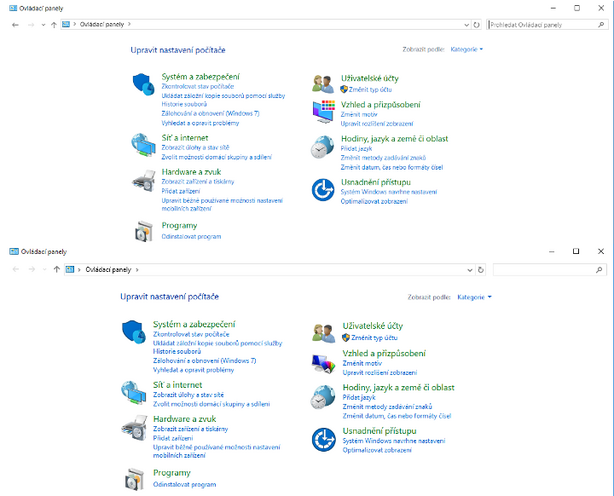The width and height of the screenshot is (614, 496).
Task: Click the address bar field in bottom window
Action: [275, 270]
